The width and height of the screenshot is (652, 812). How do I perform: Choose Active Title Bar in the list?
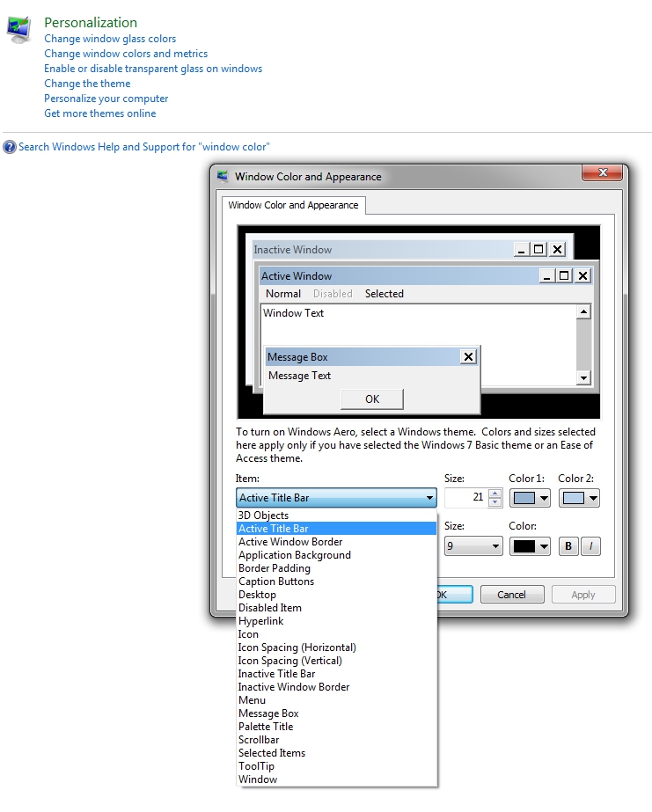click(x=336, y=529)
